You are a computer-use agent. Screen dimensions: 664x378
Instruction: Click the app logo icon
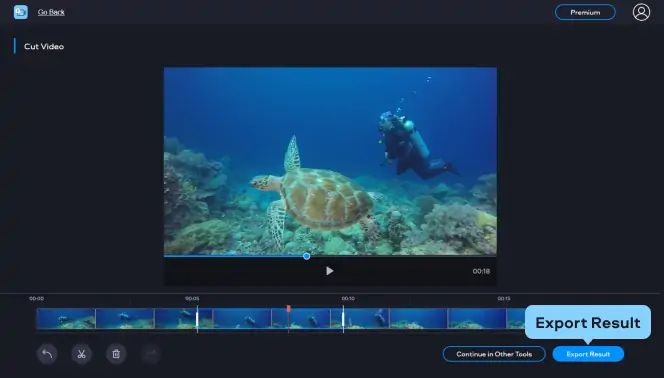pos(21,12)
